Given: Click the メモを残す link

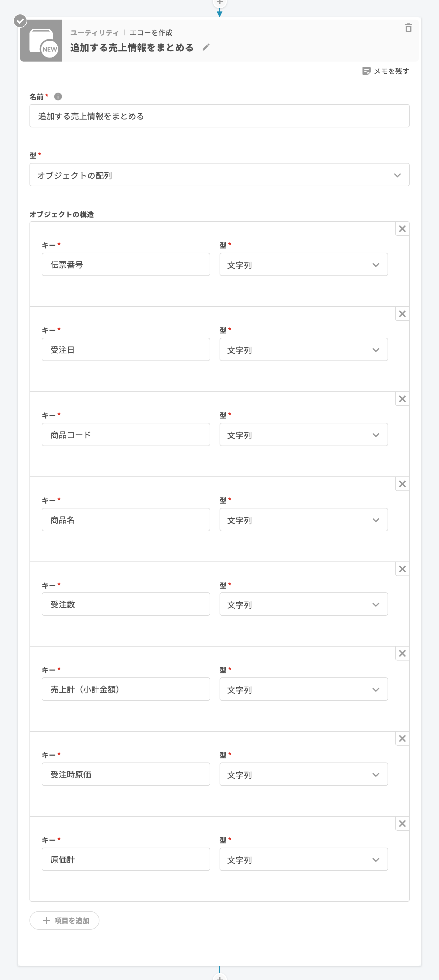Looking at the screenshot, I should [x=391, y=71].
